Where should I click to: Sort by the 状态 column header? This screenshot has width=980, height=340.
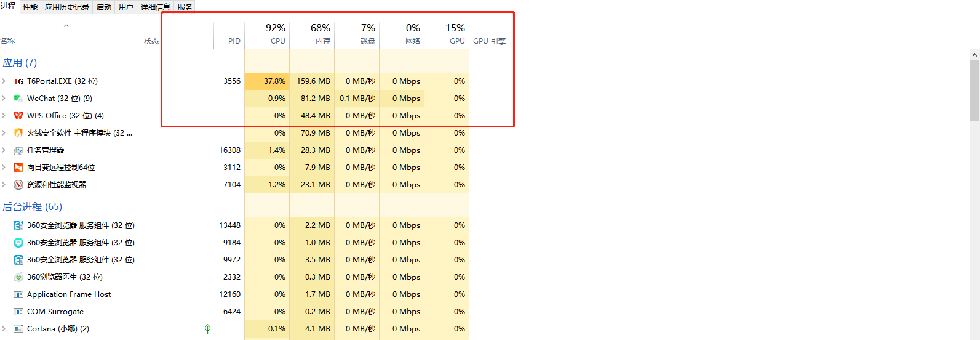[x=177, y=36]
